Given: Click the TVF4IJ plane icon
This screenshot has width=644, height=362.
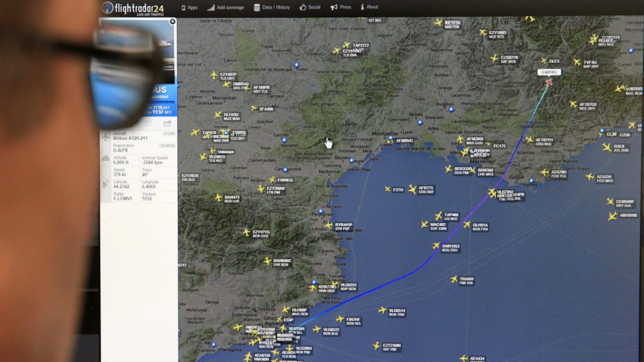Looking at the screenshot, I should click(x=577, y=62).
